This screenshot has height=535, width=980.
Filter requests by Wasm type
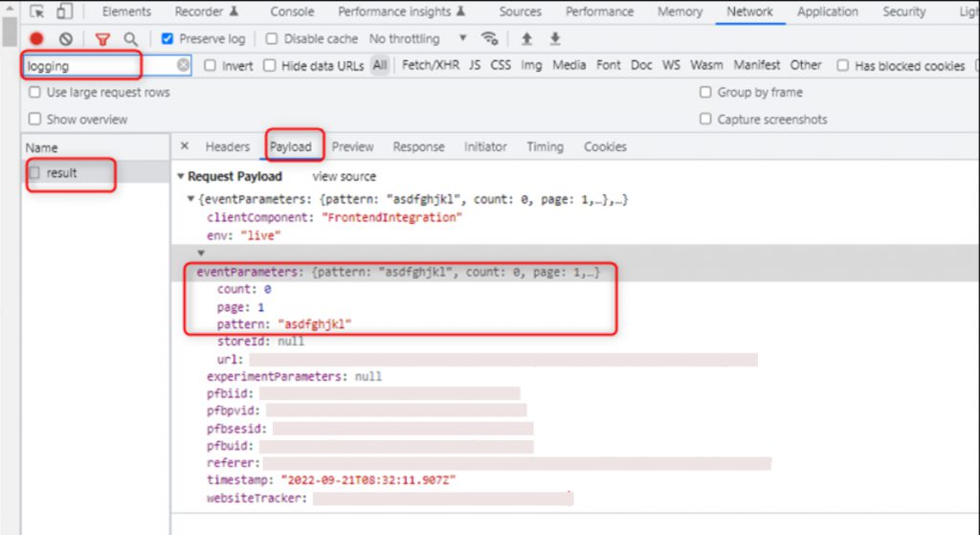coord(707,65)
